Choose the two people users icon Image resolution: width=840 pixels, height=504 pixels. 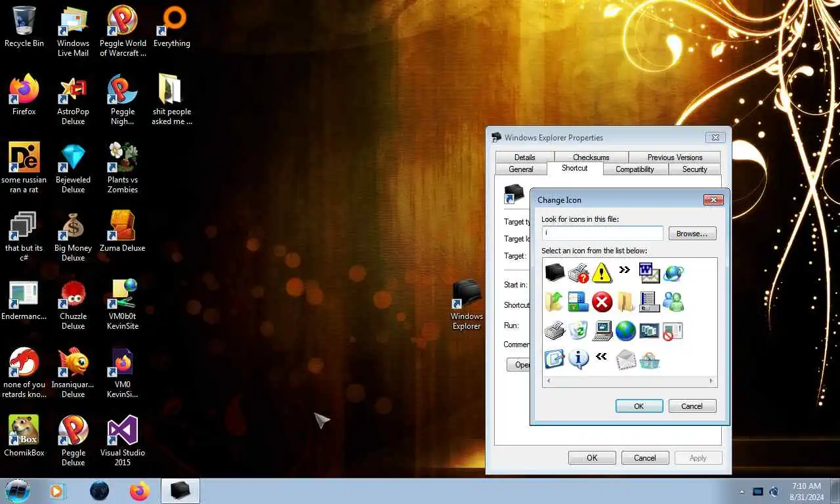coord(673,301)
